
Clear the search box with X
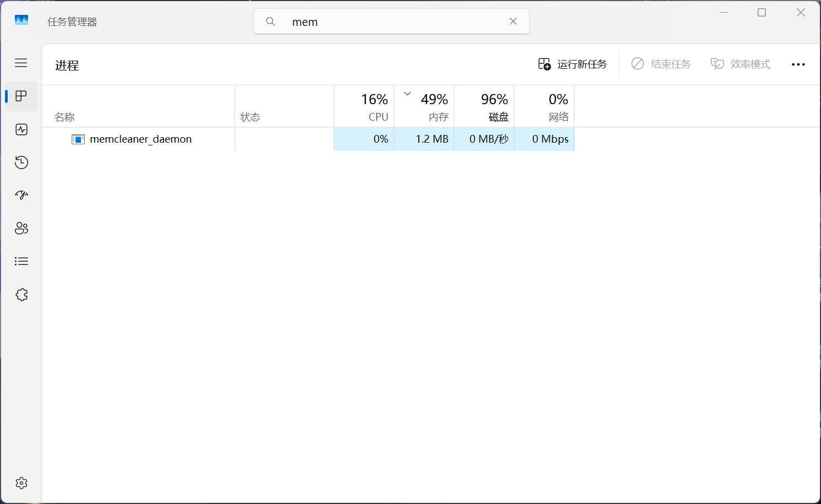pos(513,21)
